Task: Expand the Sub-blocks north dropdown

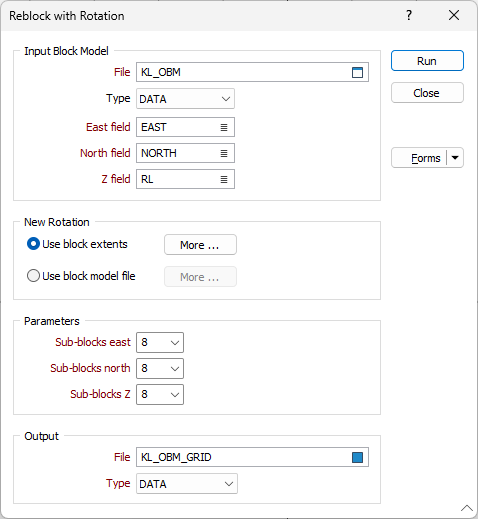Action: click(x=160, y=368)
